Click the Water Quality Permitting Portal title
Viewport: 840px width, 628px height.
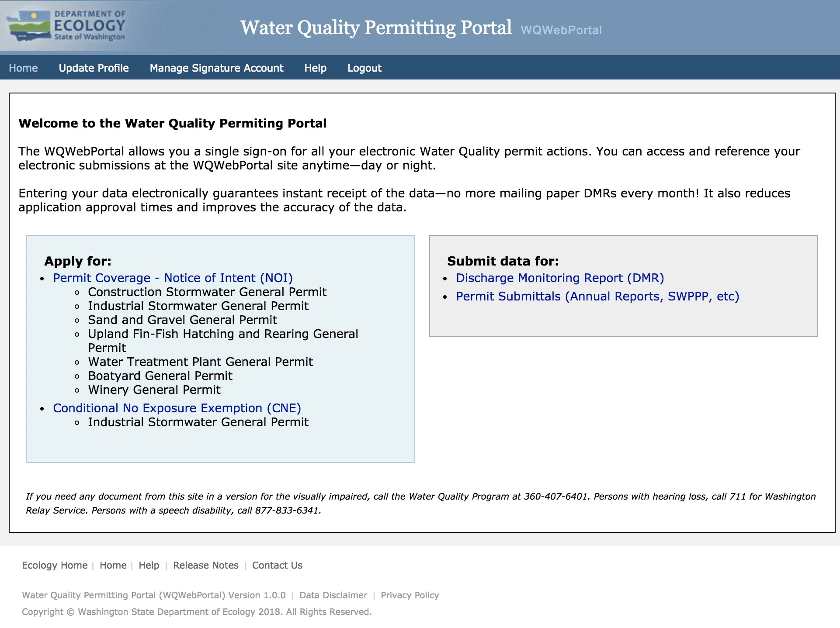[376, 28]
